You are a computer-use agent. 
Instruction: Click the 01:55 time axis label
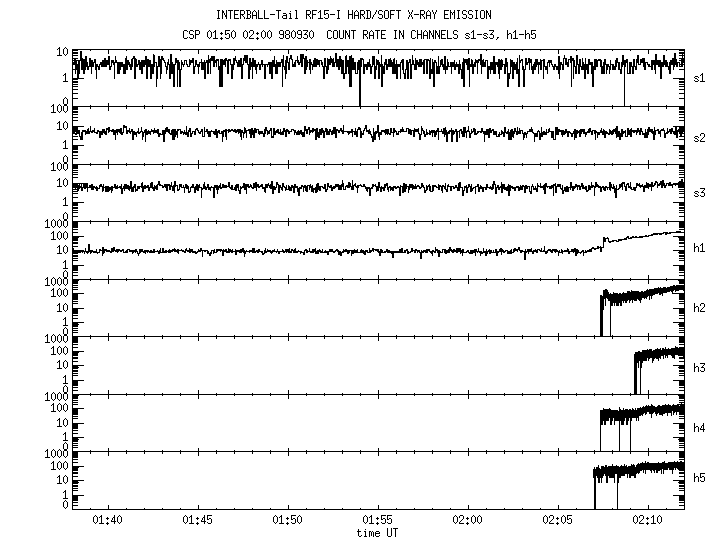(377, 519)
